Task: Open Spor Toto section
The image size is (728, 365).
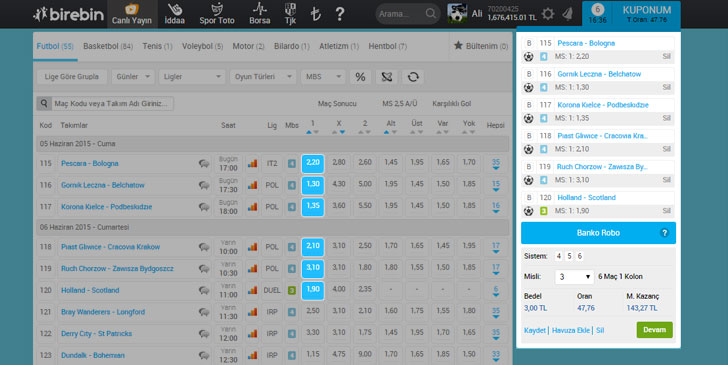Action: point(217,14)
